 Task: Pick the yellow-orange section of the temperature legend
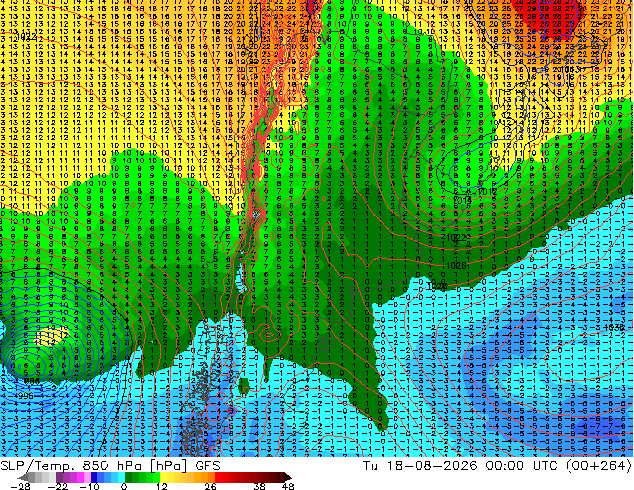[x=187, y=477]
